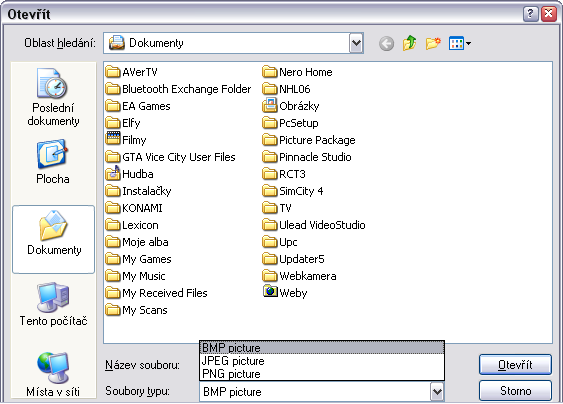Select the Obrázky pictures folder
Viewport: 563px width, 404px height.
291,106
